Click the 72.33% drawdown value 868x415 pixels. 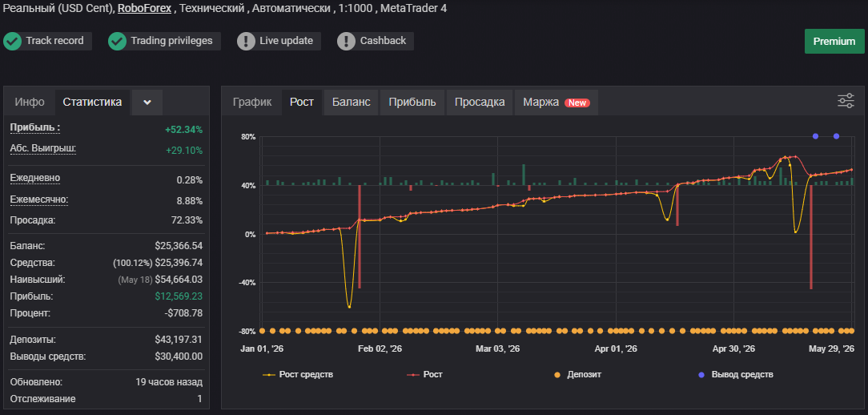pos(187,220)
